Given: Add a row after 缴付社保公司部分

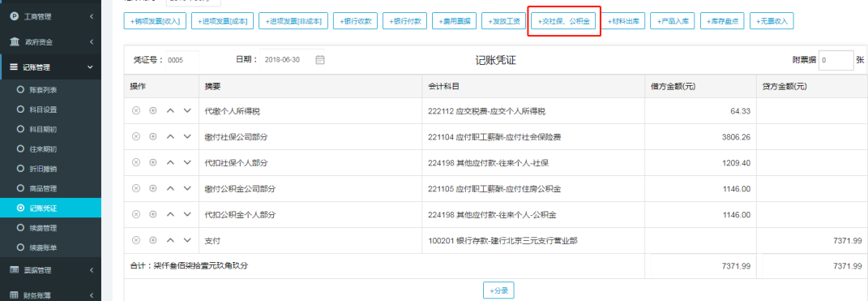Looking at the screenshot, I should point(153,137).
